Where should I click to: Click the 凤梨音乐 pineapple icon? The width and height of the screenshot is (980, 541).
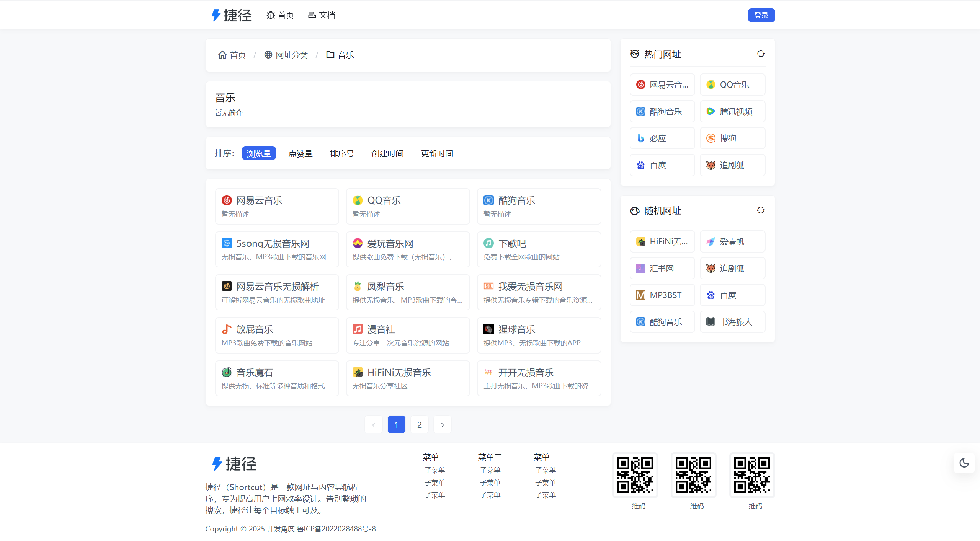pos(358,286)
